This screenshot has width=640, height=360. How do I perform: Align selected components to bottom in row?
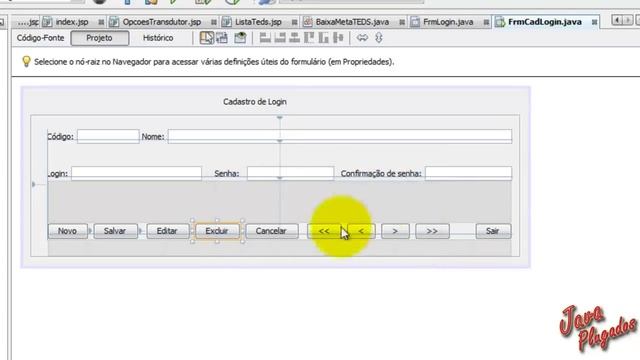(x=324, y=38)
